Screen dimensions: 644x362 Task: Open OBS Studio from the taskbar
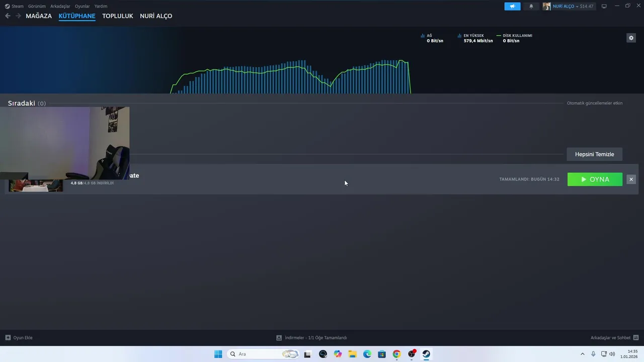click(x=412, y=354)
